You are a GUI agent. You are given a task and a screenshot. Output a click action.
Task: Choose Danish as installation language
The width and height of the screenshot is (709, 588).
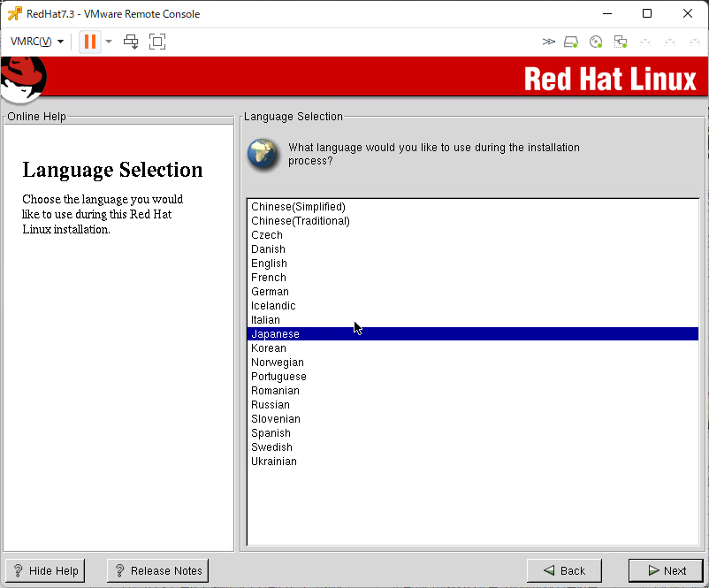click(x=472, y=249)
